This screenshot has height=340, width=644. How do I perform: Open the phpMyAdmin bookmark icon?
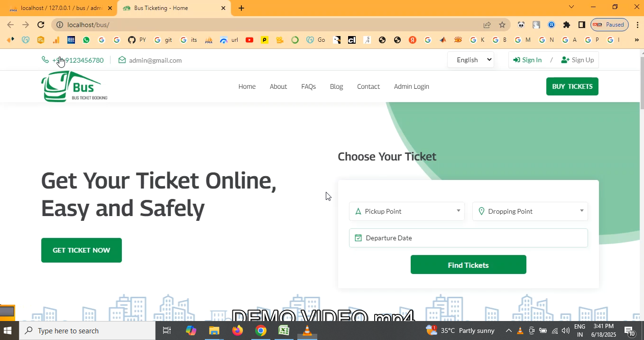tap(209, 40)
